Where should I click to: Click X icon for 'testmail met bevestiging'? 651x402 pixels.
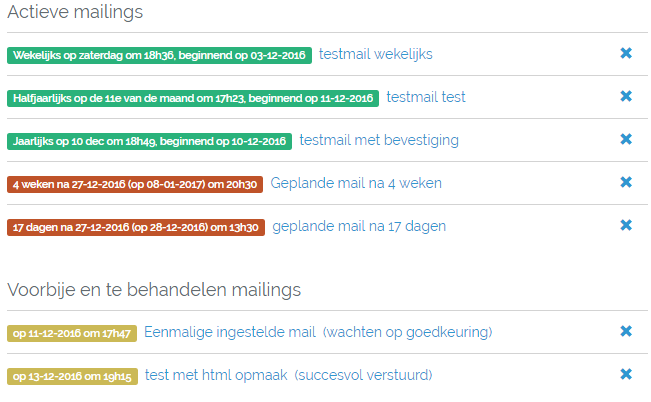(x=626, y=140)
